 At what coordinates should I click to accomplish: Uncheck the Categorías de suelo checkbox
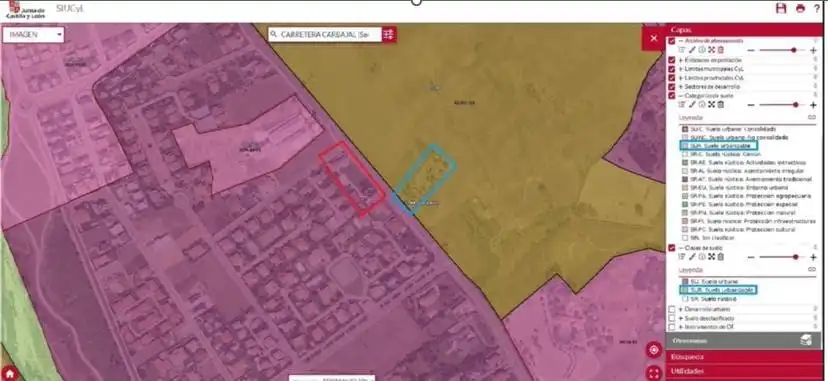coord(672,96)
